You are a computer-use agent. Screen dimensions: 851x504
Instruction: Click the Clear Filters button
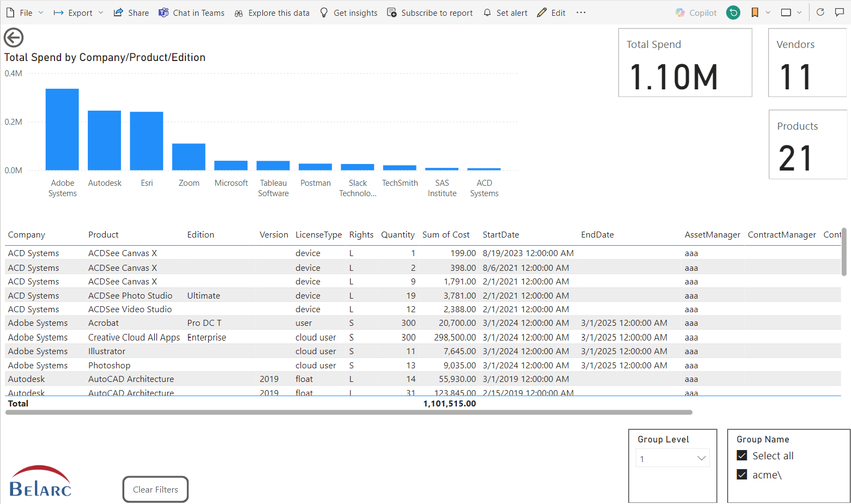[x=155, y=489]
